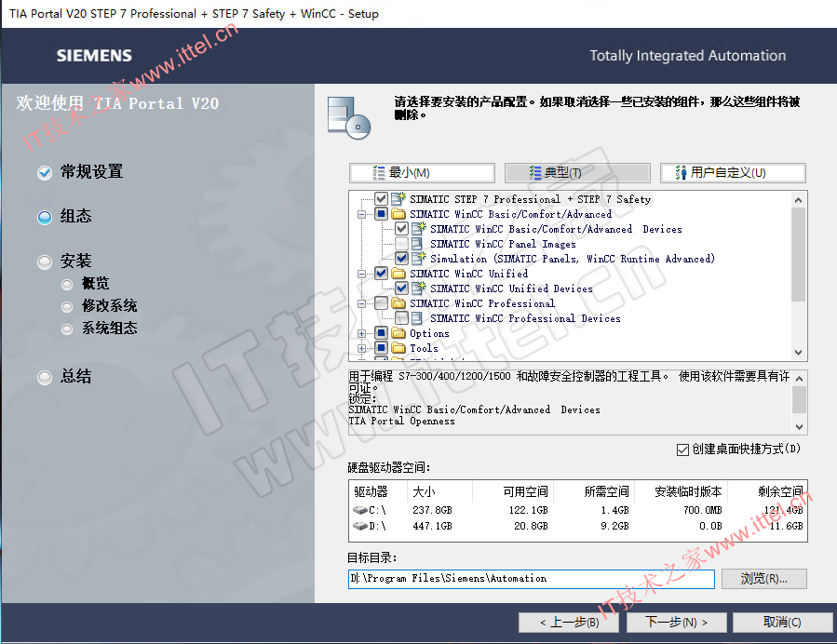The height and width of the screenshot is (644, 837).
Task: Click the WinCC Professional Devices package icon
Action: [417, 318]
